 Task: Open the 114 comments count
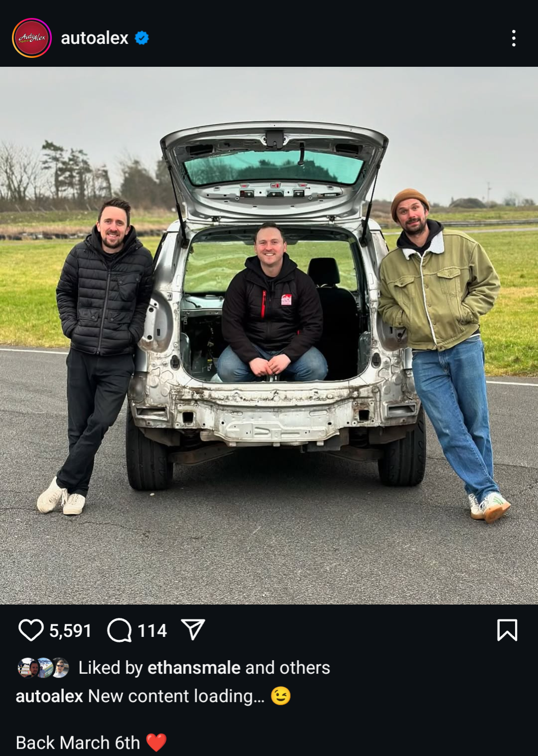152,631
